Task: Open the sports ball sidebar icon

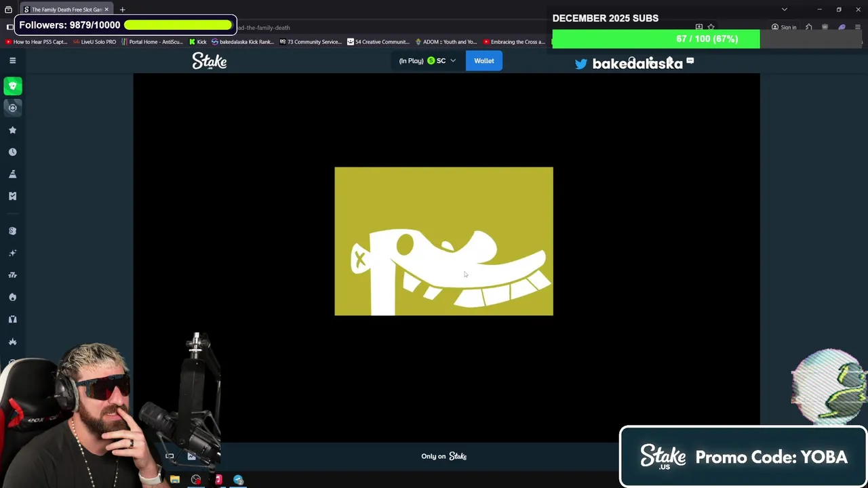Action: (x=12, y=108)
